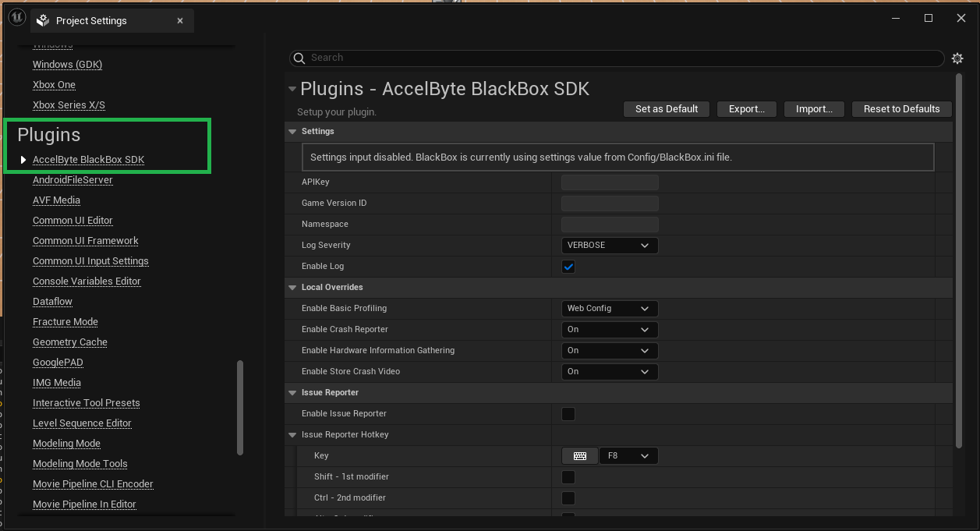Click the Unreal Engine logo icon
Viewport: 980px width, 531px height.
coord(16,19)
